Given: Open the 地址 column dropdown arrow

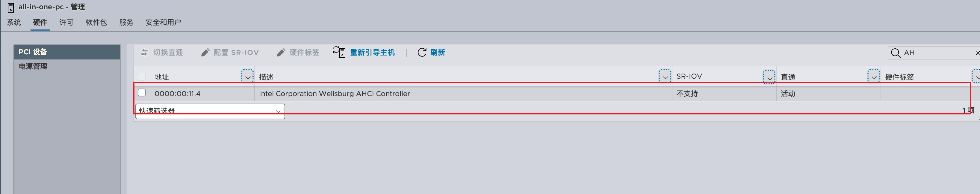Looking at the screenshot, I should (247, 76).
